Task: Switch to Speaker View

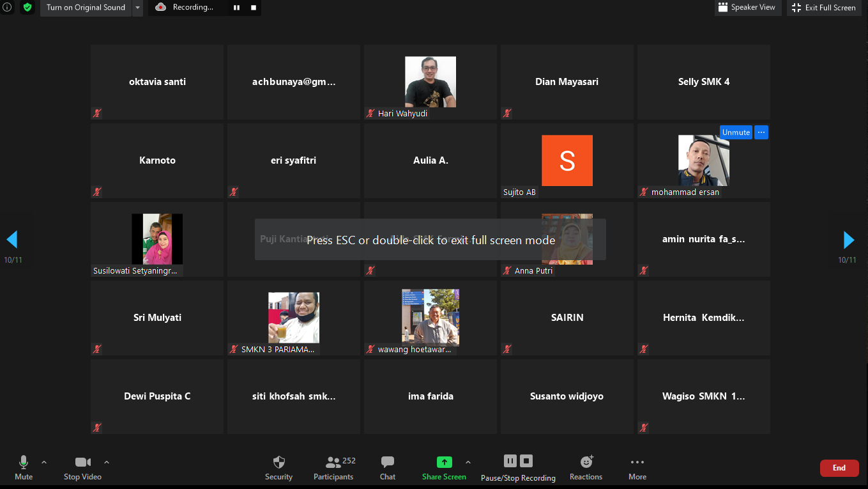Action: [747, 8]
